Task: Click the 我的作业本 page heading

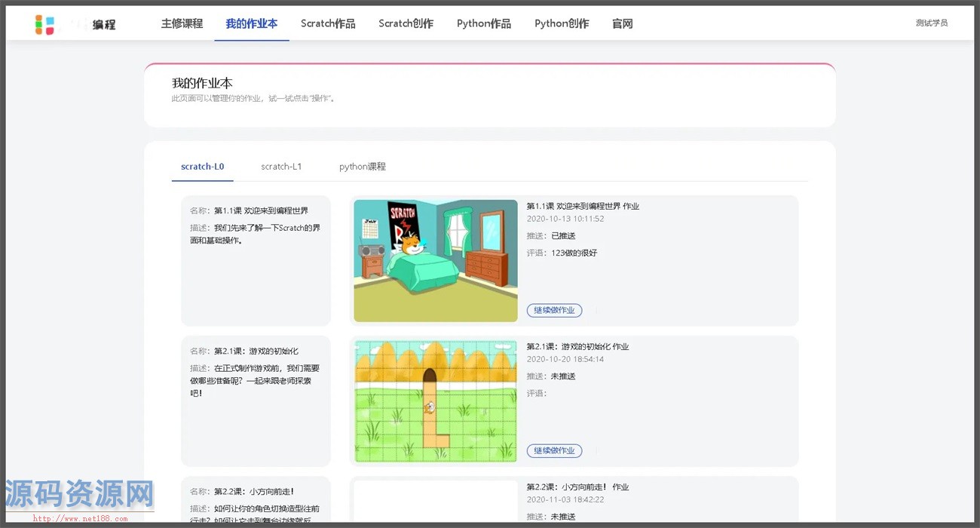Action: coord(202,83)
